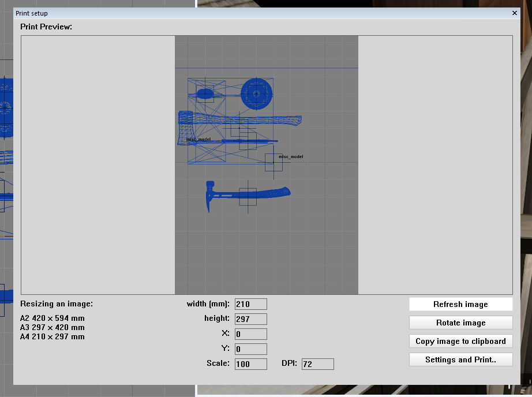Viewport: 532px width, 397px height.
Task: Click the blue hammer head in preview
Action: [211, 195]
